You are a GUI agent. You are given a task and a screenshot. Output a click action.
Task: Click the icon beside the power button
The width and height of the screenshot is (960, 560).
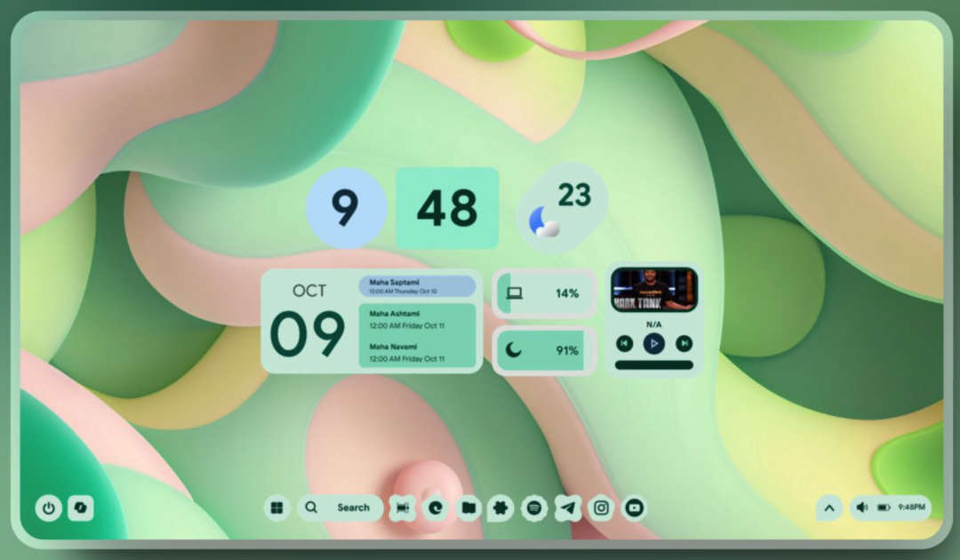tap(81, 508)
